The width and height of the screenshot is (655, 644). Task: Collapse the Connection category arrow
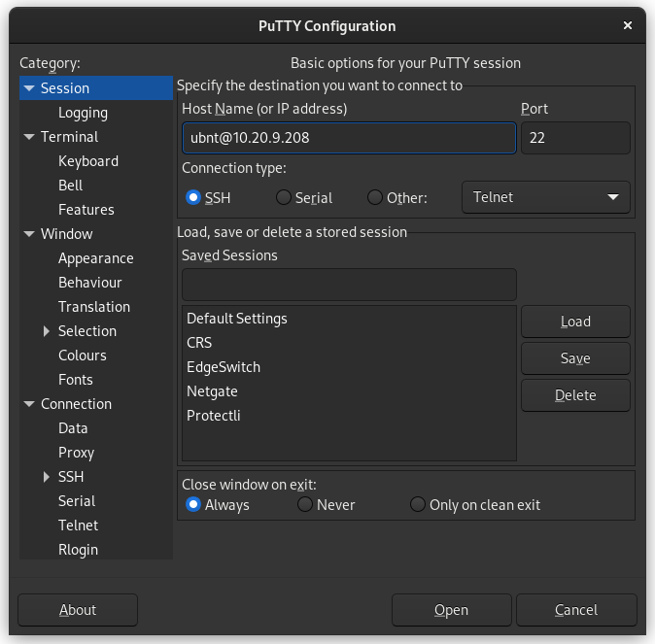(x=29, y=404)
